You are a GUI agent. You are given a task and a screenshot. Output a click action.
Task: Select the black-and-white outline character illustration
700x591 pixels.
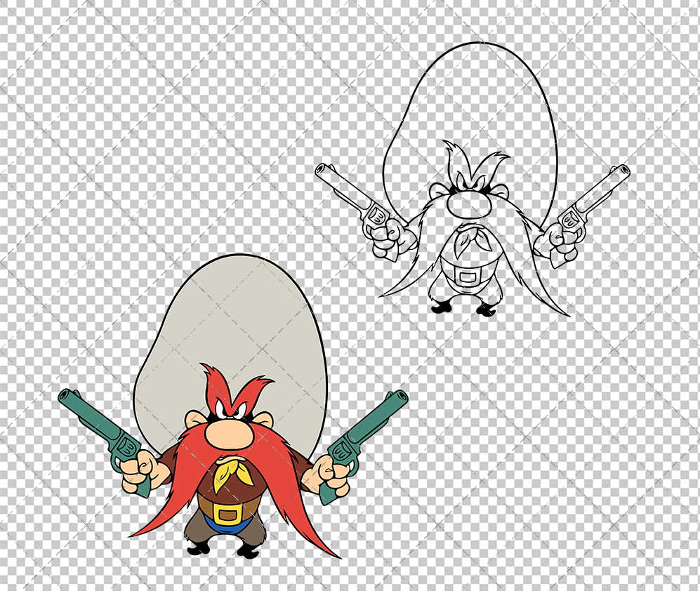coord(473,180)
